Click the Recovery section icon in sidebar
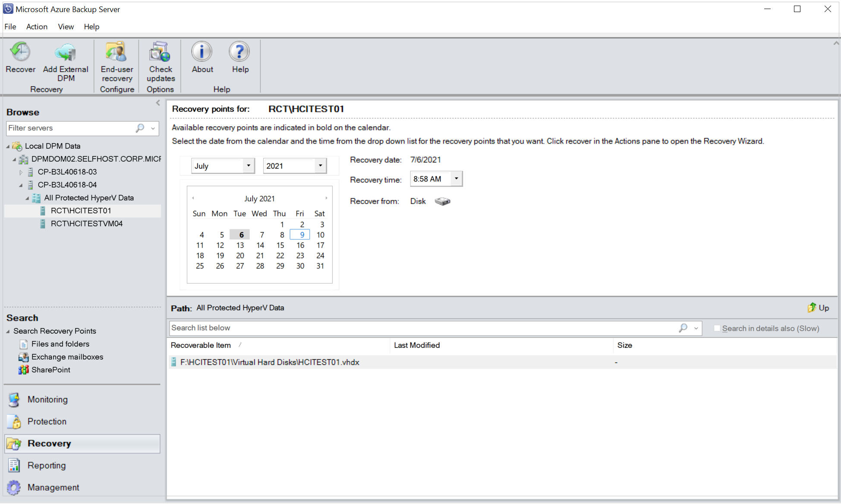 point(16,444)
